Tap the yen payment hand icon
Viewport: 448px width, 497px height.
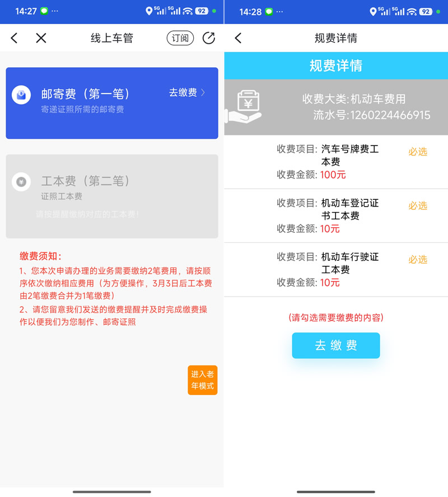click(x=244, y=107)
